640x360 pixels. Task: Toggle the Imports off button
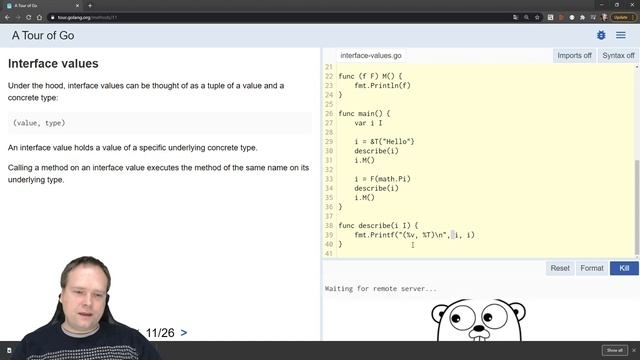pyautogui.click(x=574, y=56)
